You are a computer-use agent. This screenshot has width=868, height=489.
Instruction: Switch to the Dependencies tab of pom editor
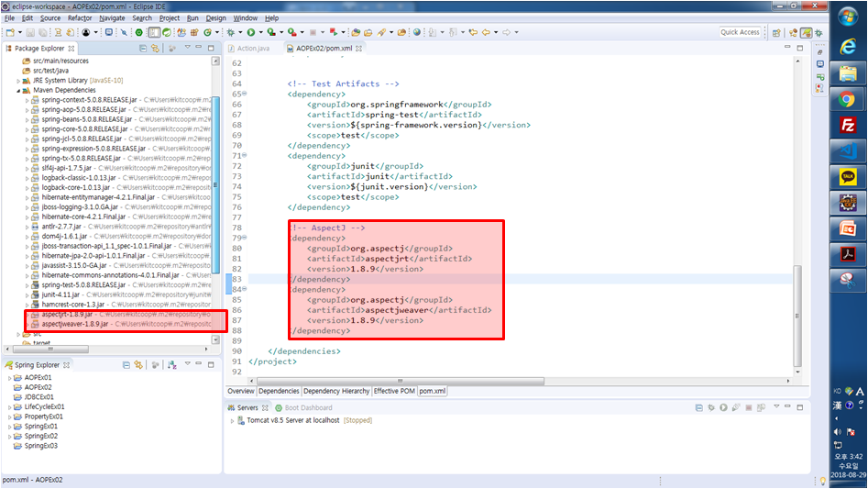point(279,391)
